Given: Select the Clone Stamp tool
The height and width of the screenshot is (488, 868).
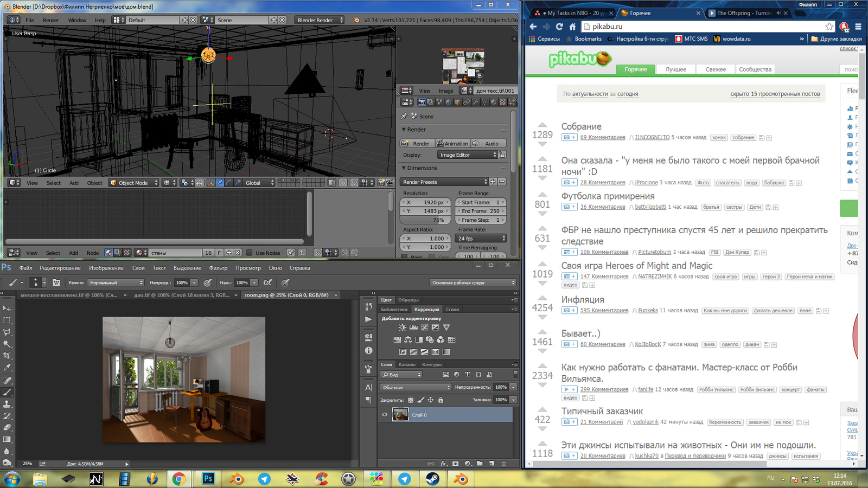Looking at the screenshot, I should (7, 404).
